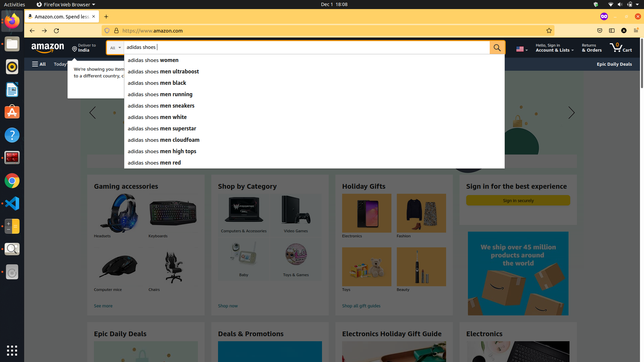Expand the All categories search dropdown

coord(115,47)
